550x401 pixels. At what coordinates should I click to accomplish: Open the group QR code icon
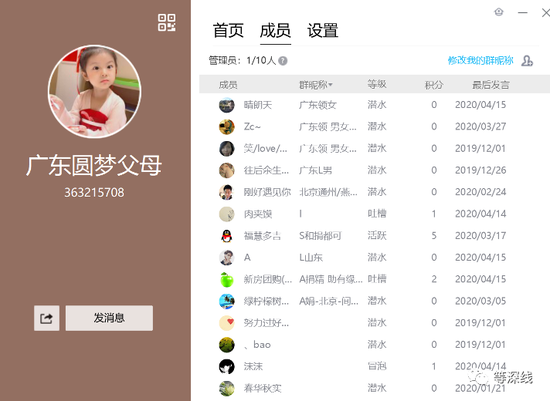(x=167, y=22)
